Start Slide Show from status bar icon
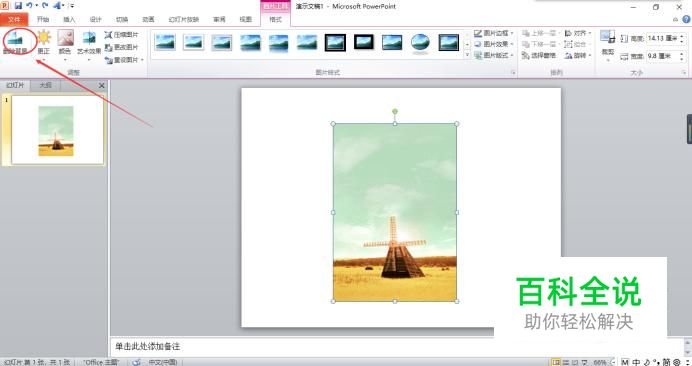Screen dimensions: 692x366 click(x=584, y=362)
